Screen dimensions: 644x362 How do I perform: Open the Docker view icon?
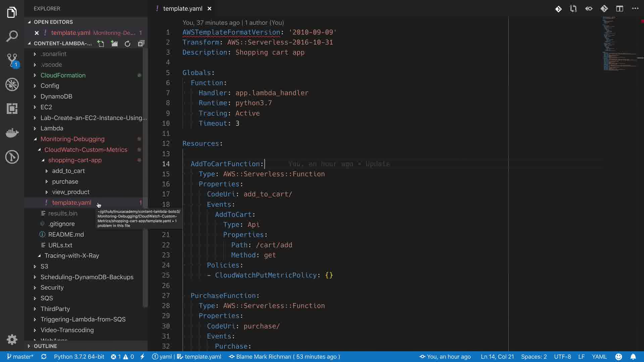coord(12,133)
